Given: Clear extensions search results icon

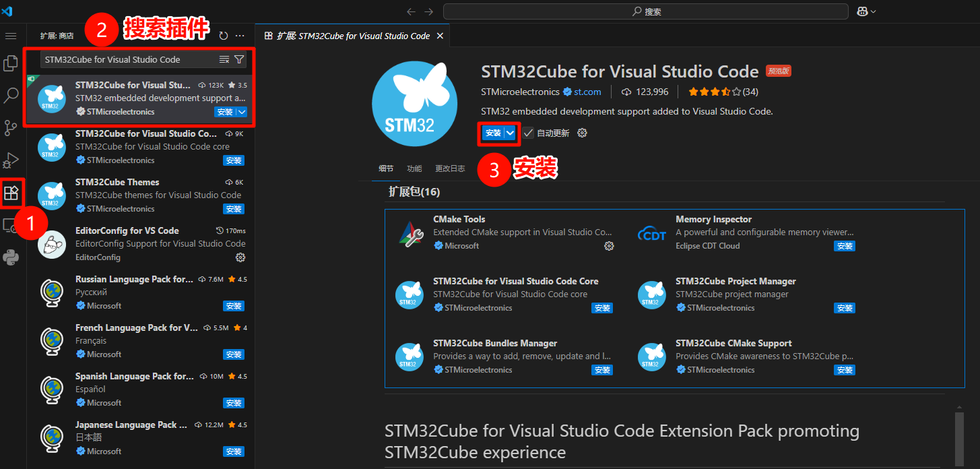Looking at the screenshot, I should point(224,60).
